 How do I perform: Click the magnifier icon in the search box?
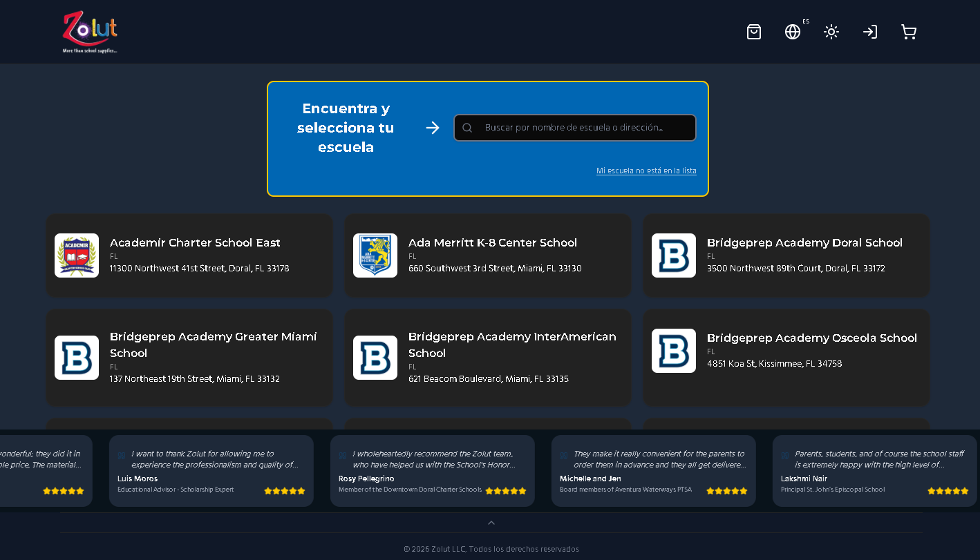(x=467, y=128)
